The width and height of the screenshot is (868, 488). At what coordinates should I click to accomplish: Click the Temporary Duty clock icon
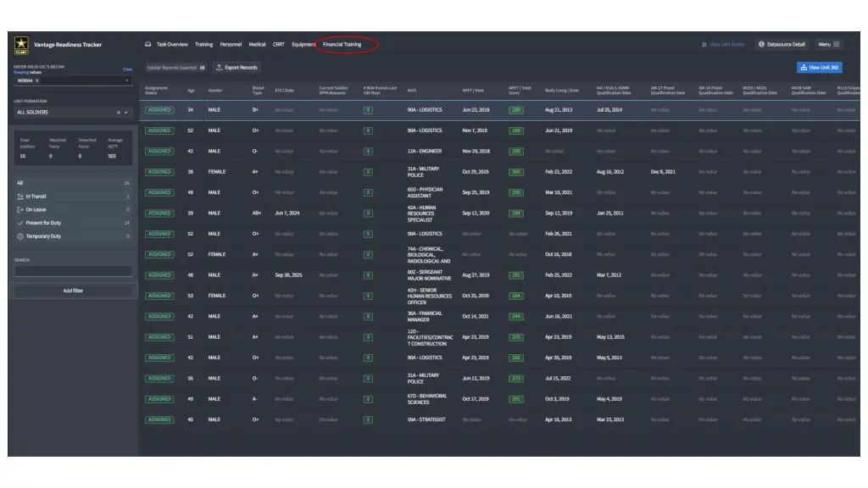click(x=20, y=236)
